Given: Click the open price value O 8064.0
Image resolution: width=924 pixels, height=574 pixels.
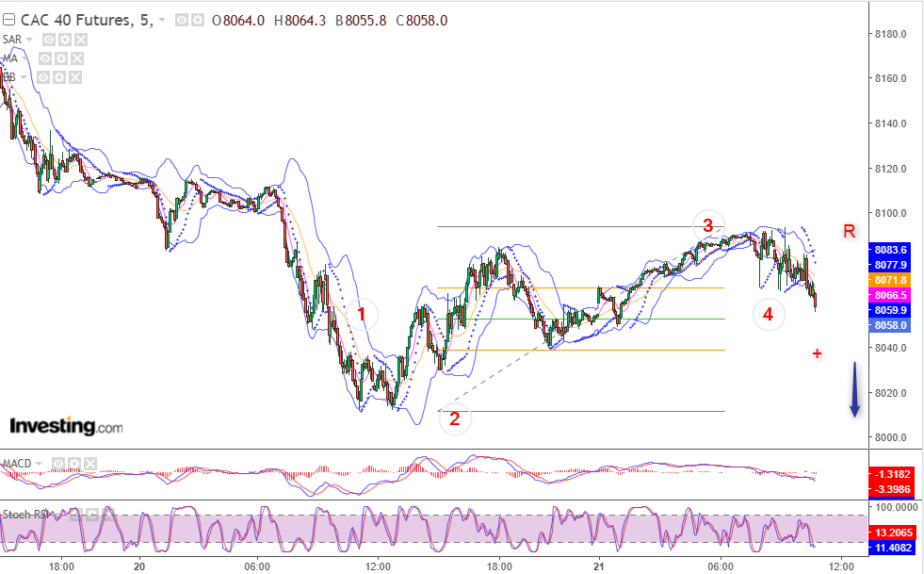Looking at the screenshot, I should click(238, 21).
